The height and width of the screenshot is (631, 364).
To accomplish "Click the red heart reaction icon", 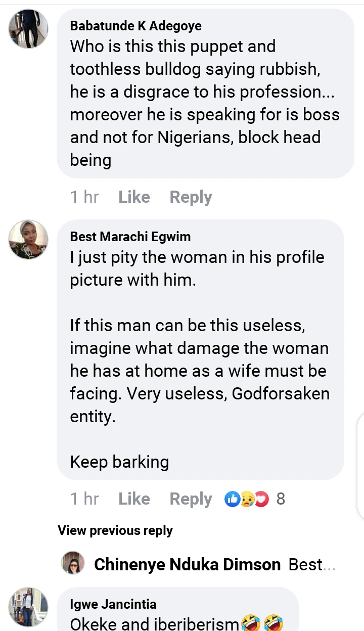I will point(261,499).
